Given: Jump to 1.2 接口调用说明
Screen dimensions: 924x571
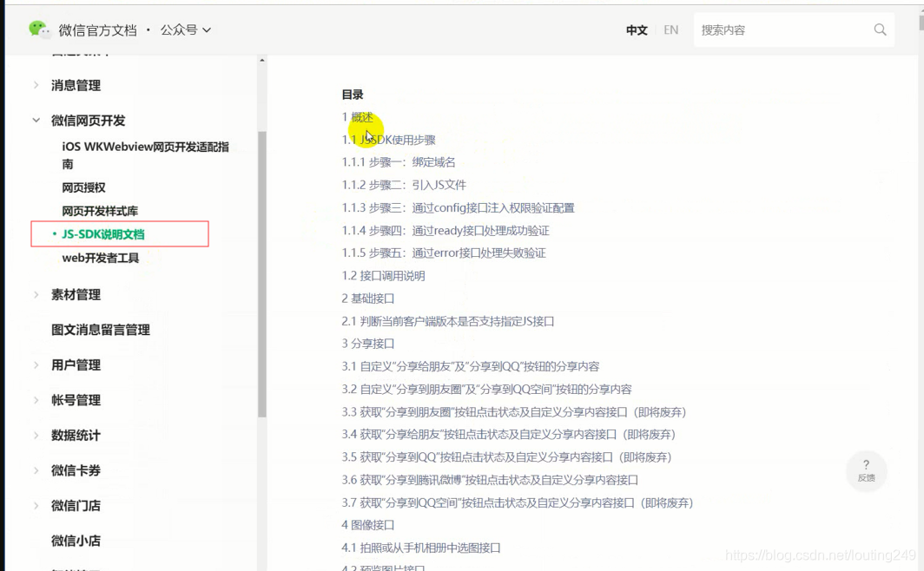Looking at the screenshot, I should point(384,275).
